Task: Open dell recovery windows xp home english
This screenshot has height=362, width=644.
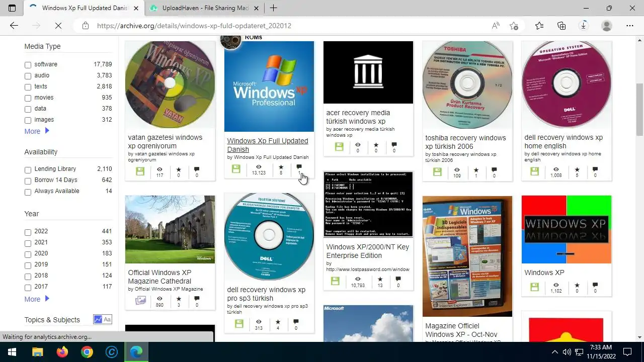Action: click(563, 141)
